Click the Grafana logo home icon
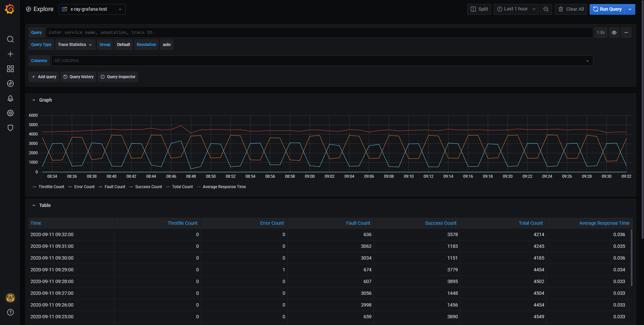This screenshot has height=325, width=644. (10, 9)
